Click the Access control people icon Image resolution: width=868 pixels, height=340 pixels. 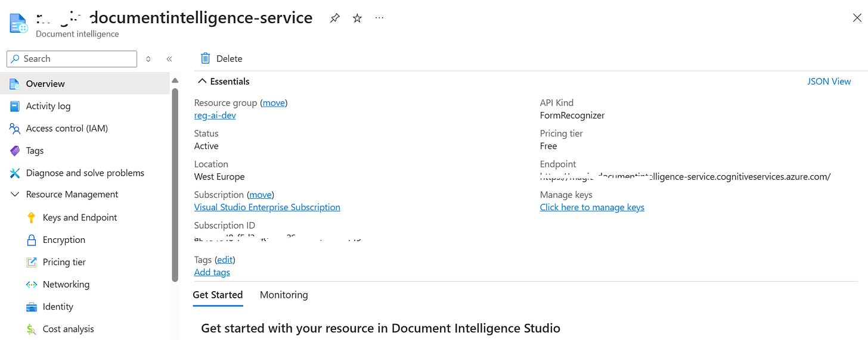[x=15, y=129]
